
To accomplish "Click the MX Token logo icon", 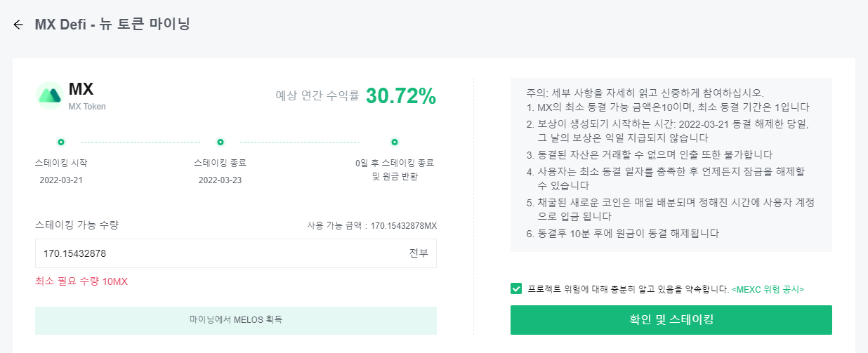I will (50, 95).
